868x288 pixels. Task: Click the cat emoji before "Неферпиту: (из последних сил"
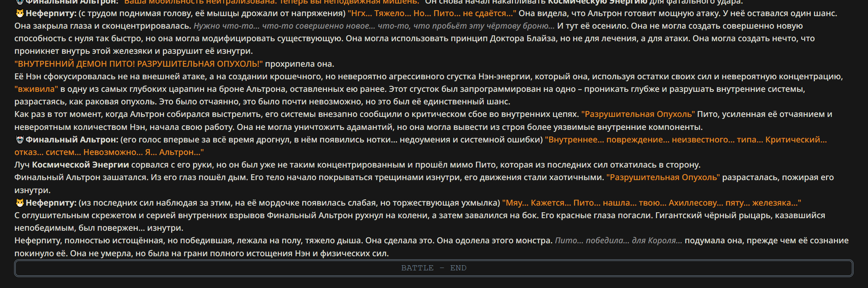(x=20, y=203)
